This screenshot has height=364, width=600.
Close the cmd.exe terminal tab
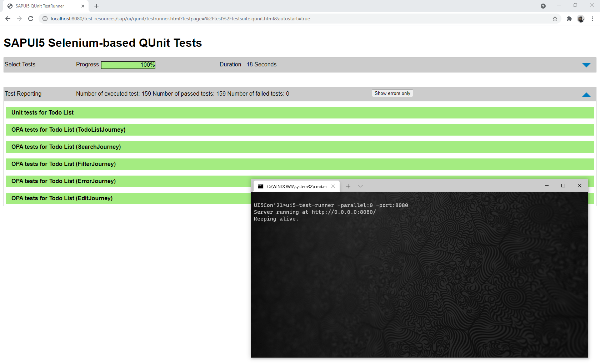(x=333, y=186)
